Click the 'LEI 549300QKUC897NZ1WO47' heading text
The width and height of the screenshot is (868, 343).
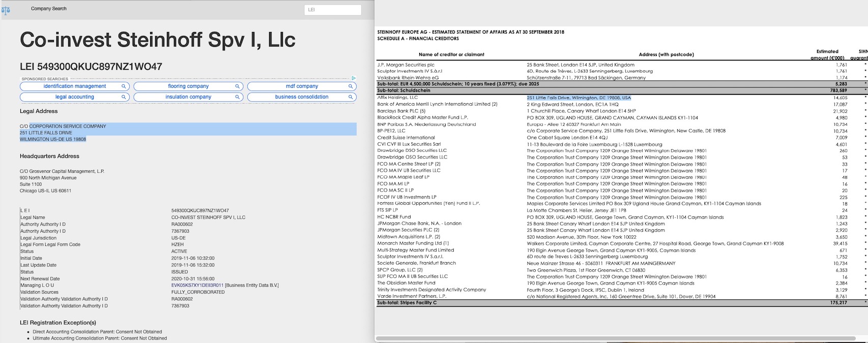91,67
